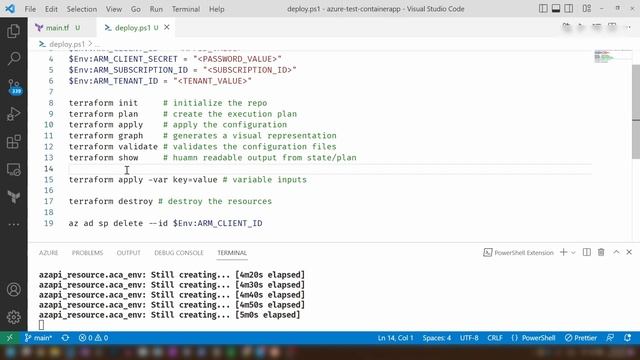Create a new terminal with plus icon
This screenshot has width=640, height=360.
(563, 252)
